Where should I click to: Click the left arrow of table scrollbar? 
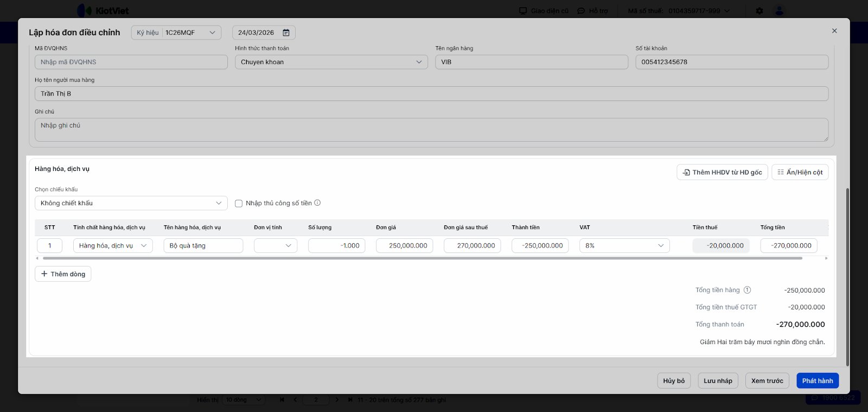37,258
